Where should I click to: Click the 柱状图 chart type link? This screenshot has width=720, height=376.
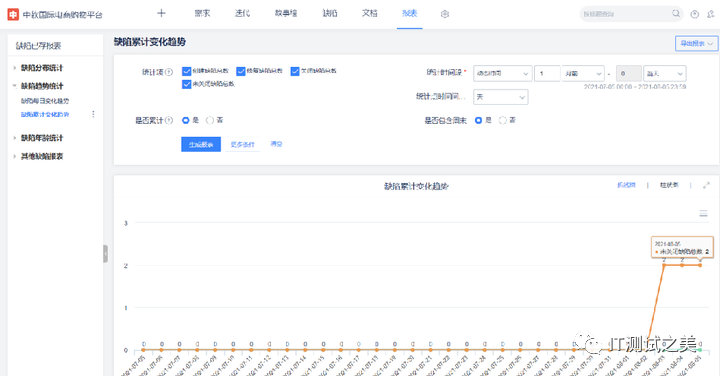pyautogui.click(x=669, y=185)
